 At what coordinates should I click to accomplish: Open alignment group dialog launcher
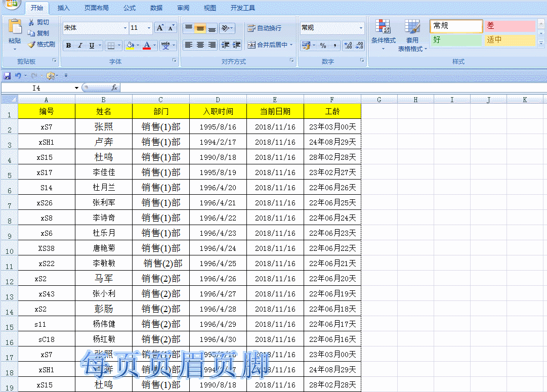291,61
